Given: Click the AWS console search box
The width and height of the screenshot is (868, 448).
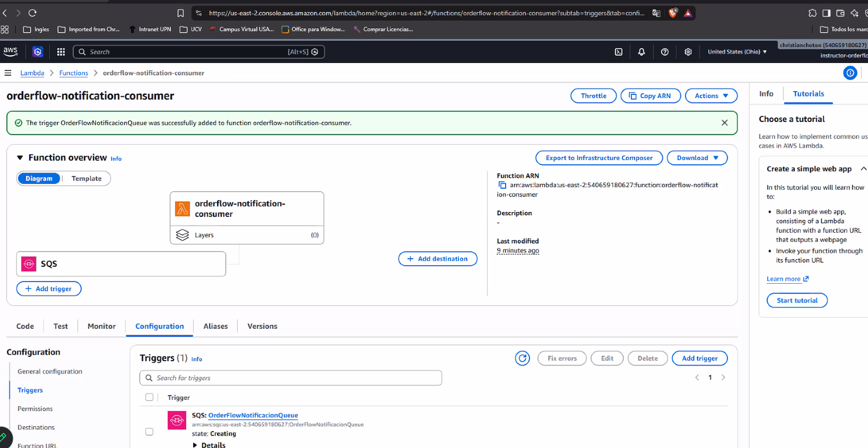Looking at the screenshot, I should (199, 52).
